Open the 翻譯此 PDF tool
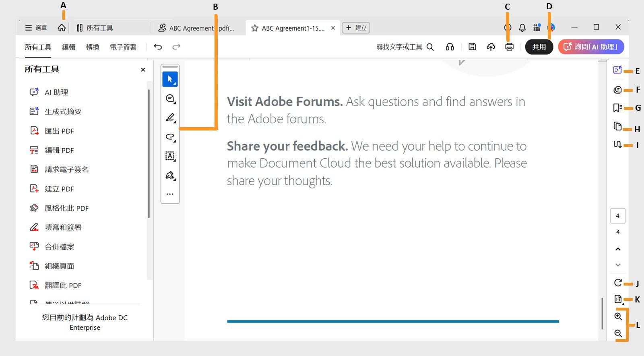This screenshot has width=644, height=356. pos(56,286)
